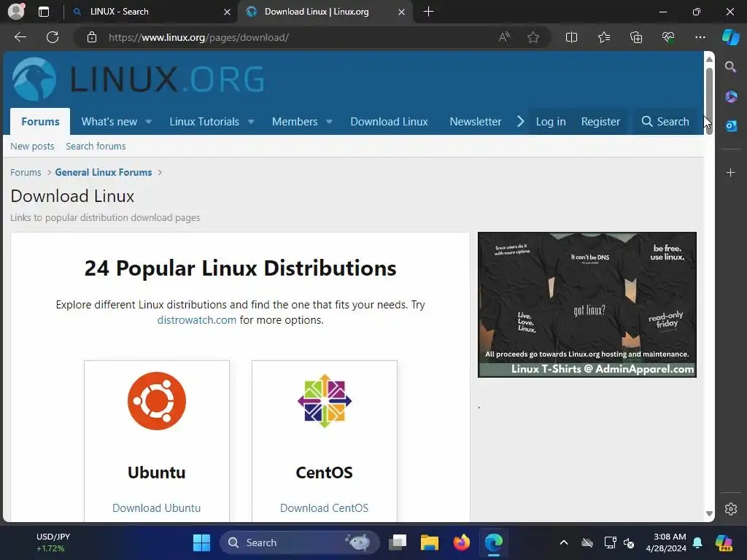Click Register link
This screenshot has width=747, height=560.
pos(600,122)
